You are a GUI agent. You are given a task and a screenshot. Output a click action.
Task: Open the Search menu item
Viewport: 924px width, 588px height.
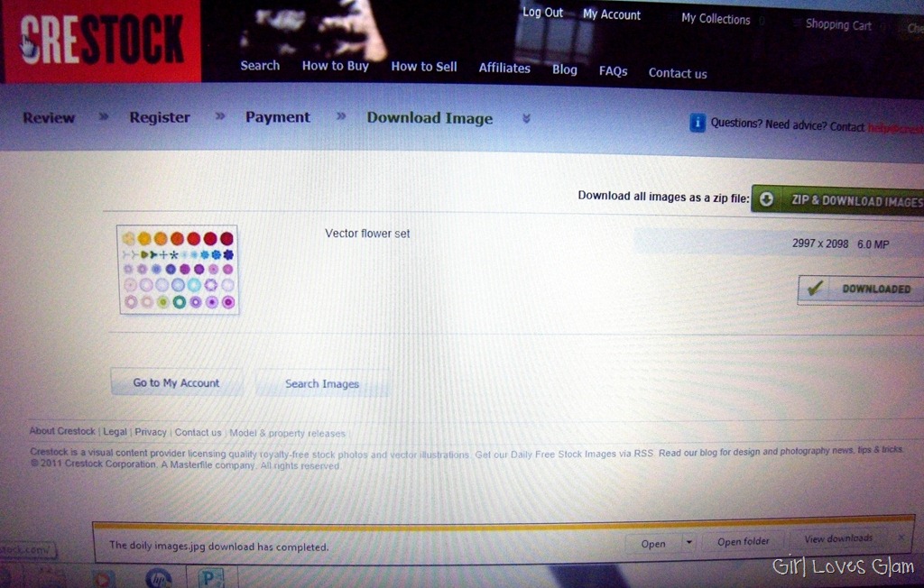260,66
